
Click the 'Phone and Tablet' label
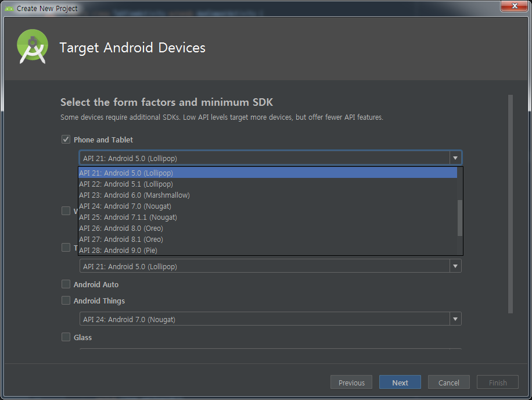(x=103, y=140)
